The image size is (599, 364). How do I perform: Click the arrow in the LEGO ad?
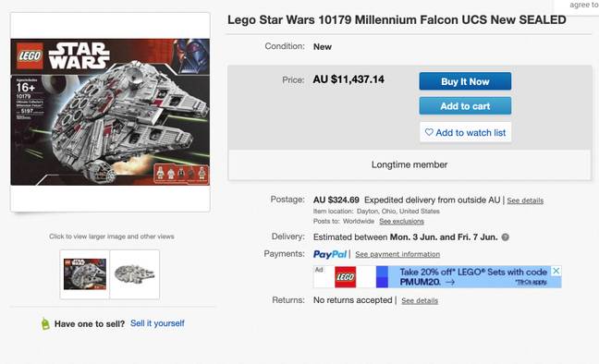(x=450, y=283)
